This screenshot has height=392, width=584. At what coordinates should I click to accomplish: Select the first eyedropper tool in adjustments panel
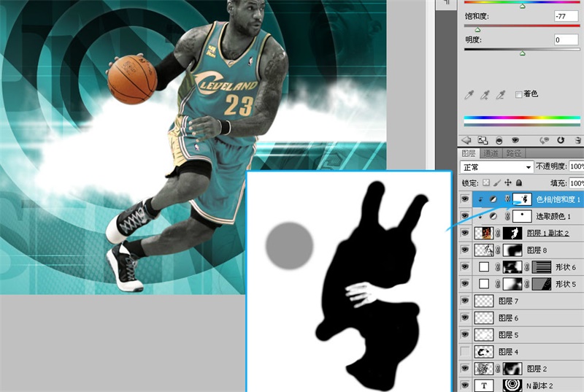pyautogui.click(x=469, y=95)
